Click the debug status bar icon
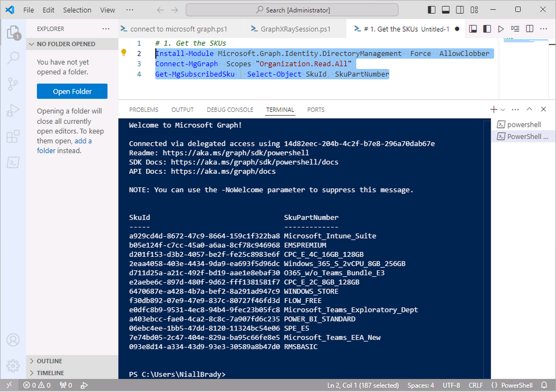 [84, 385]
